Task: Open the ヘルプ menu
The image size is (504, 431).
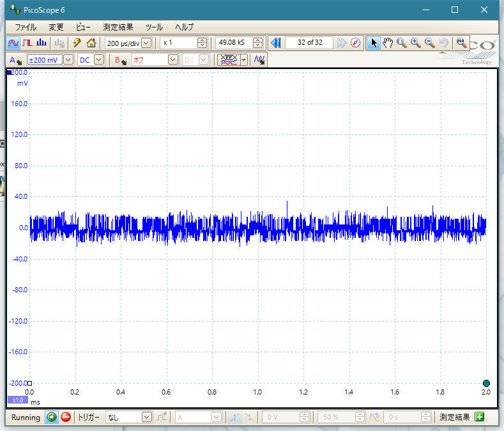Action: (184, 27)
